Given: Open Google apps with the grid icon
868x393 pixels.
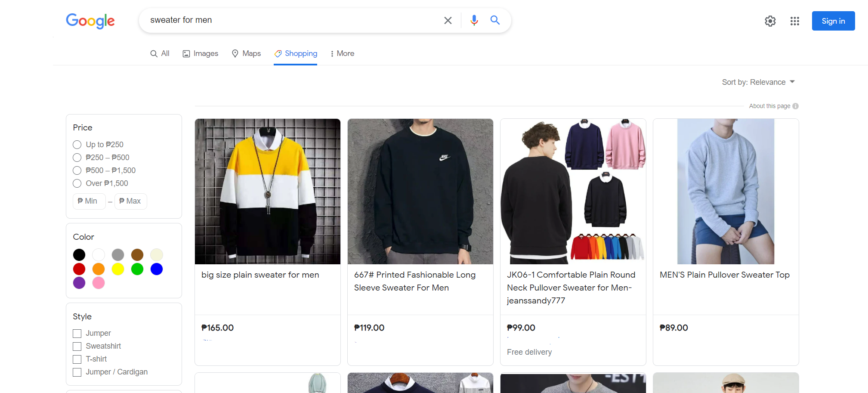Looking at the screenshot, I should tap(794, 21).
